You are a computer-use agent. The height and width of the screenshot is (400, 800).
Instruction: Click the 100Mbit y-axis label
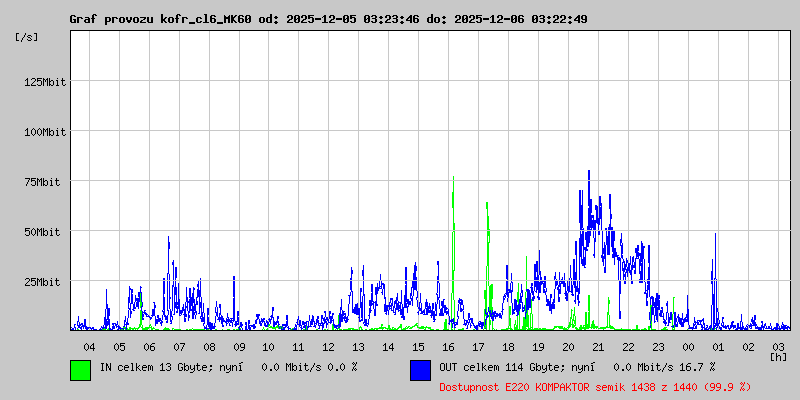tap(43, 132)
